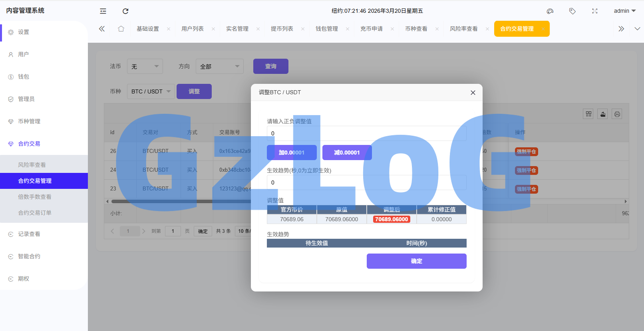Expand the 币种管理 sidebar menu
The image size is (644, 331).
(x=29, y=121)
